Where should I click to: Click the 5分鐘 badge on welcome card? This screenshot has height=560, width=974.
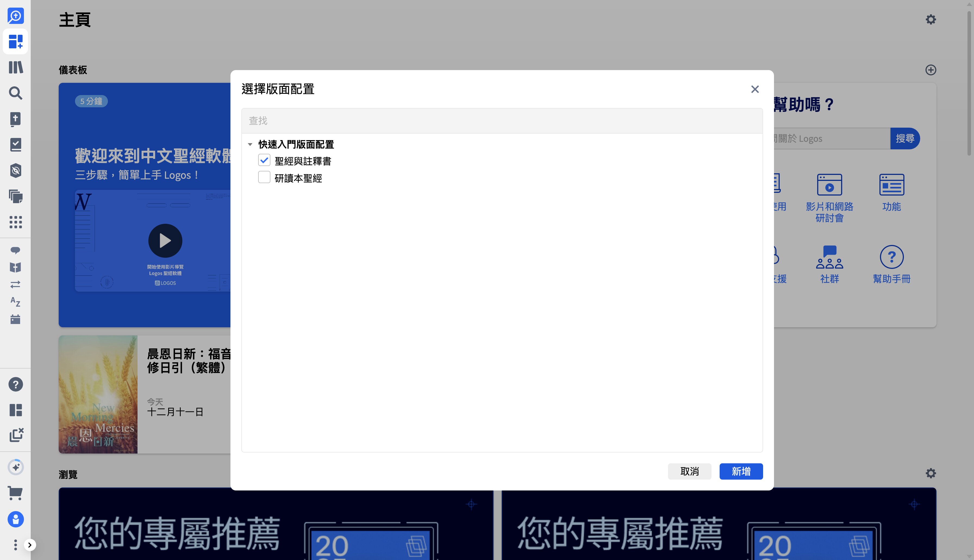91,101
